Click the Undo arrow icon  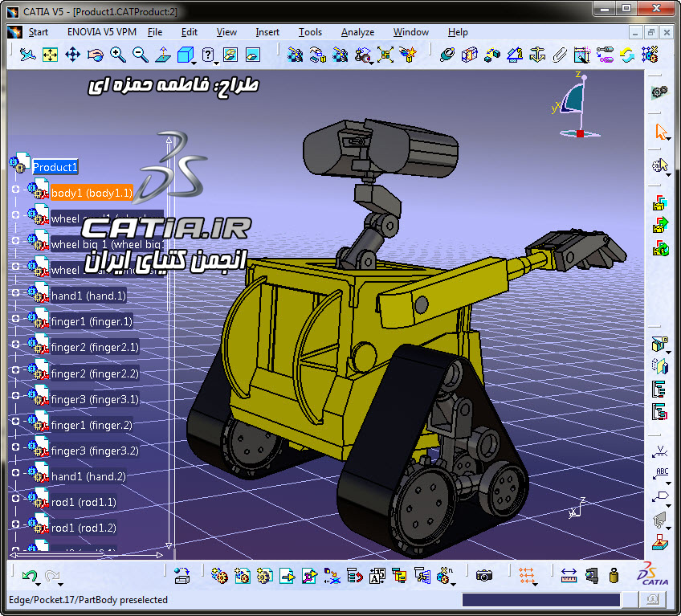29,576
